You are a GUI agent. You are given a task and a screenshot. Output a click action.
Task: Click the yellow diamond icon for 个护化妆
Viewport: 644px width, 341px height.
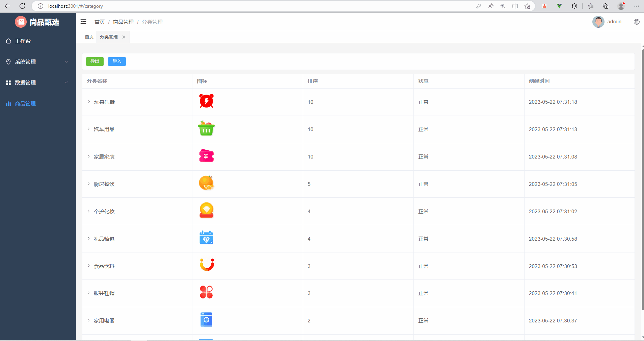pos(206,210)
